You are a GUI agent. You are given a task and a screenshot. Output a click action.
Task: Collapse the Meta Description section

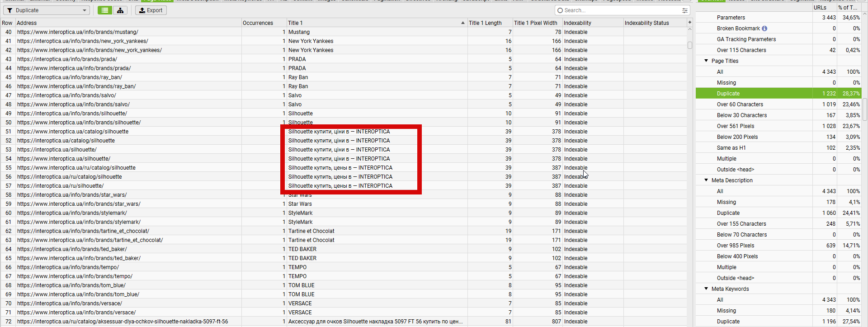tap(706, 180)
